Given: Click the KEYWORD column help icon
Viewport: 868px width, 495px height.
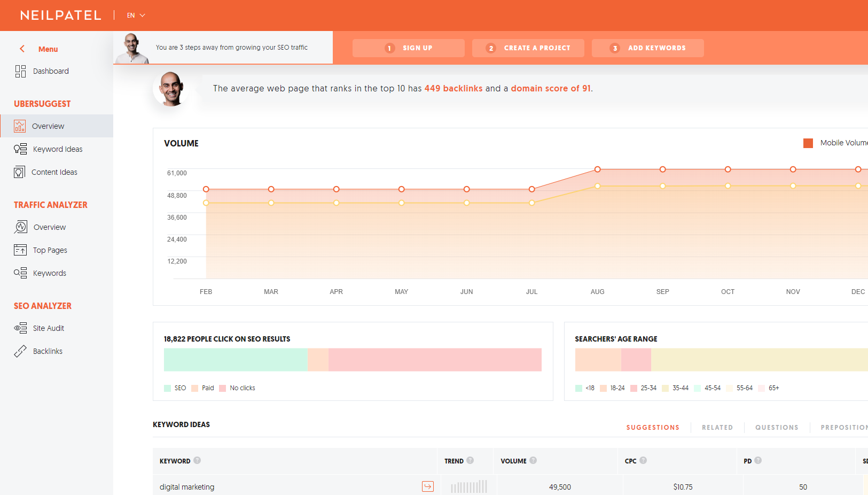Looking at the screenshot, I should pyautogui.click(x=197, y=460).
